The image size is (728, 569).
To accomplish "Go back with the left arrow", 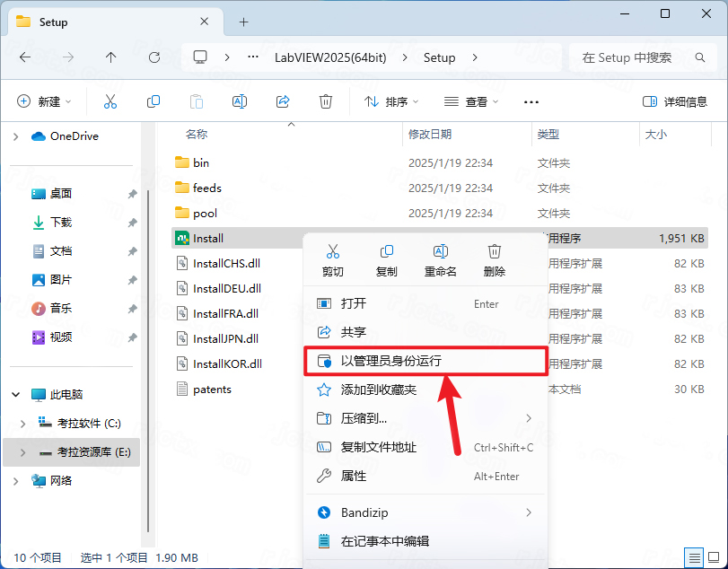I will click(x=25, y=57).
